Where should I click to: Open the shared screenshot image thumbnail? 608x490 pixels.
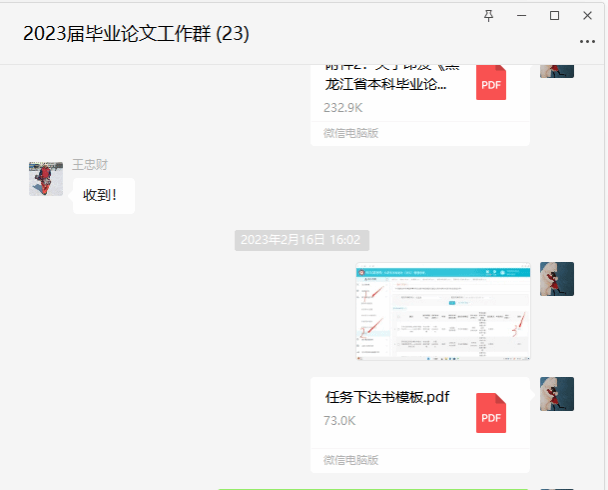(442, 312)
